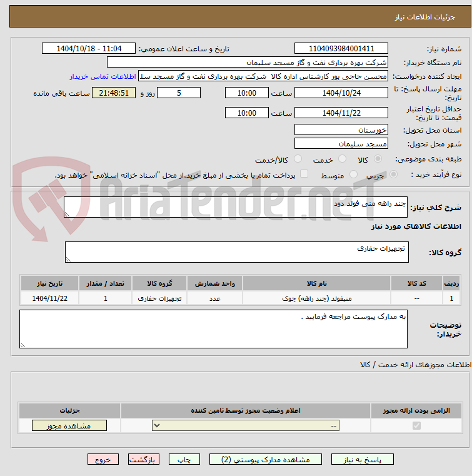Click the بازگشت back button

(x=144, y=459)
